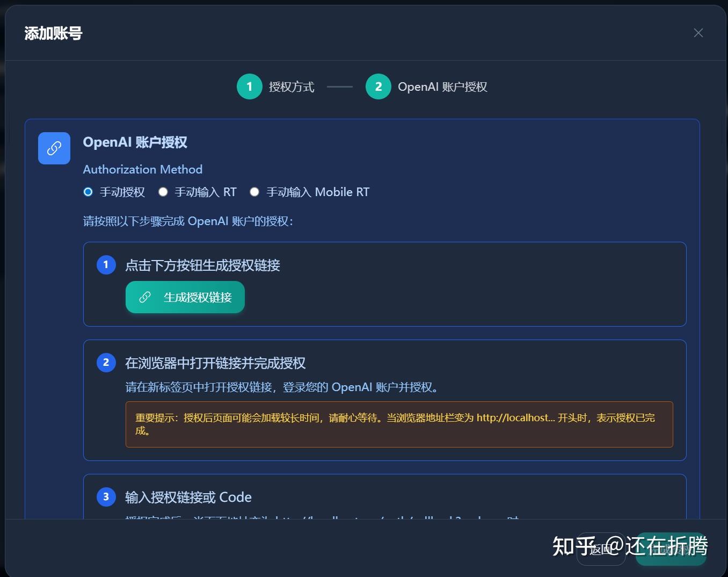This screenshot has height=577, width=728.
Task: Click the 输入授权链接或 Code heading
Action: [x=188, y=497]
